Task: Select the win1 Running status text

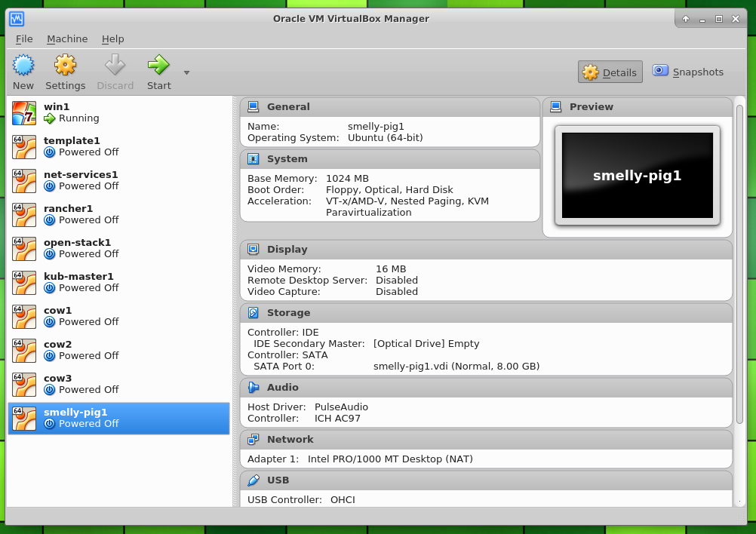Action: click(x=79, y=118)
